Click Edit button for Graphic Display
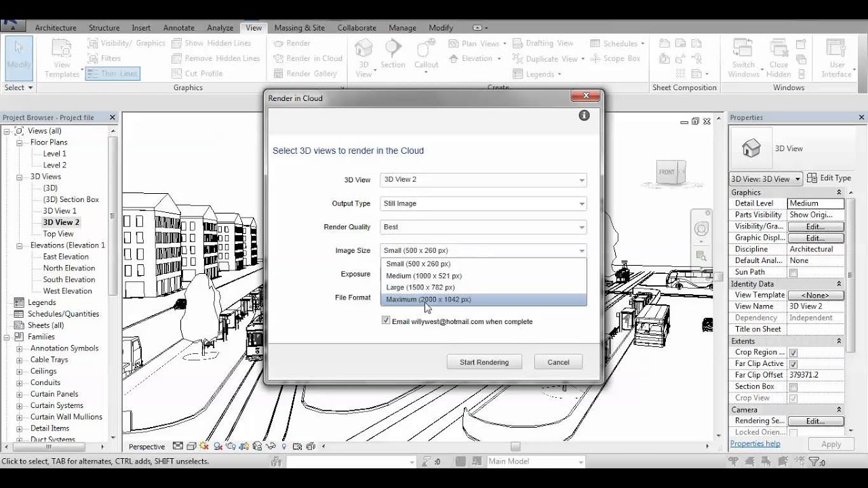This screenshot has height=488, width=868. pyautogui.click(x=816, y=238)
